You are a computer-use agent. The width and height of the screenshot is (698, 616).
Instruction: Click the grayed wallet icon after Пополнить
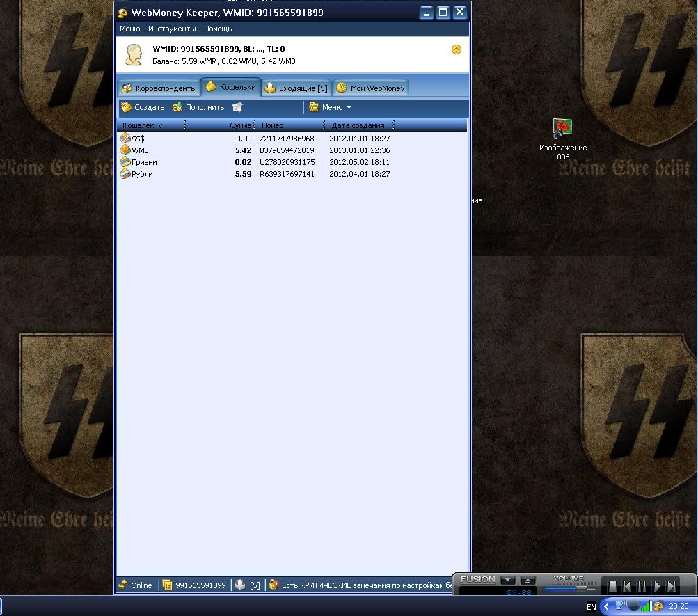click(x=238, y=107)
